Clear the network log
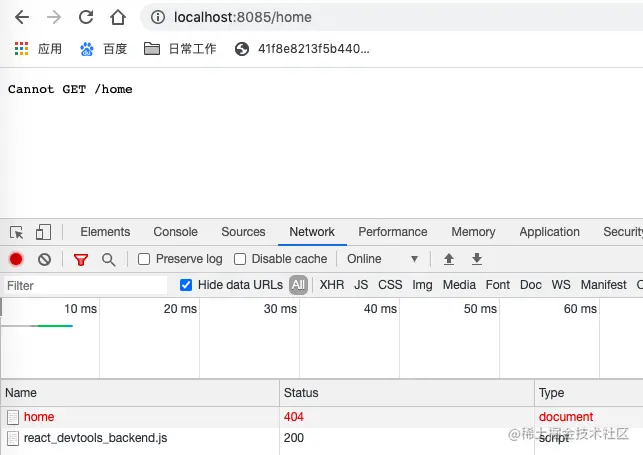This screenshot has height=455, width=643. point(44,259)
